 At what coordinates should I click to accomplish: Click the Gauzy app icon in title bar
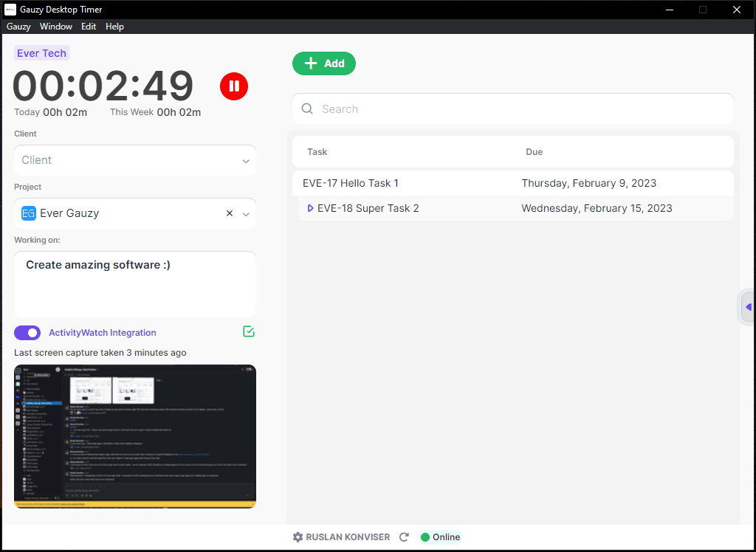10,10
